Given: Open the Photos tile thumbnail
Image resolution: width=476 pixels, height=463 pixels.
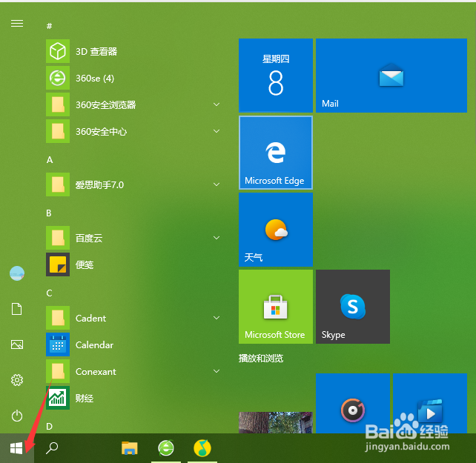Looking at the screenshot, I should click(276, 422).
